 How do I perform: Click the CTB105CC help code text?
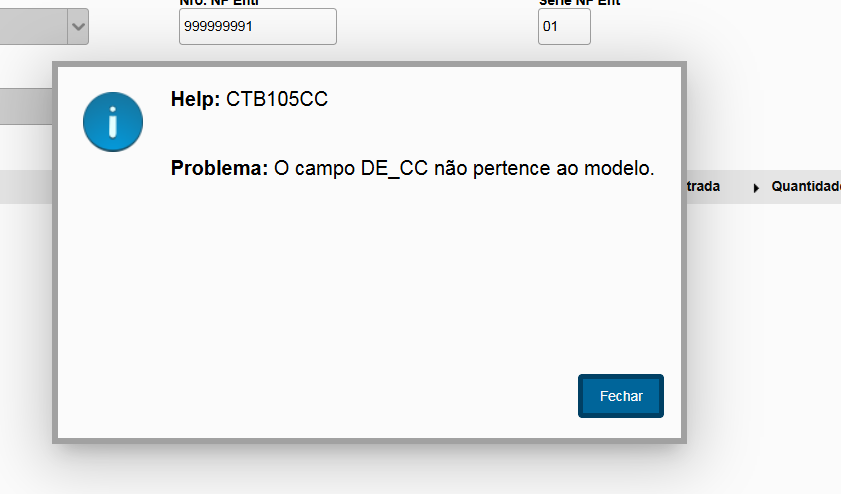[x=277, y=99]
